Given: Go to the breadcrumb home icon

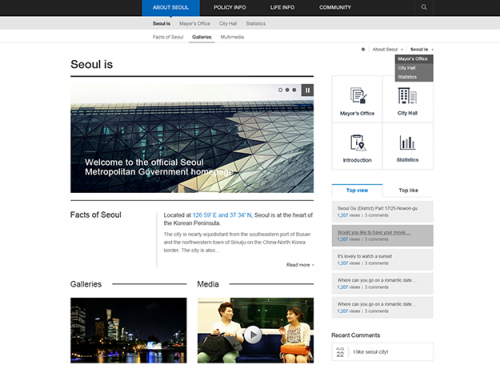Looking at the screenshot, I should (x=363, y=49).
